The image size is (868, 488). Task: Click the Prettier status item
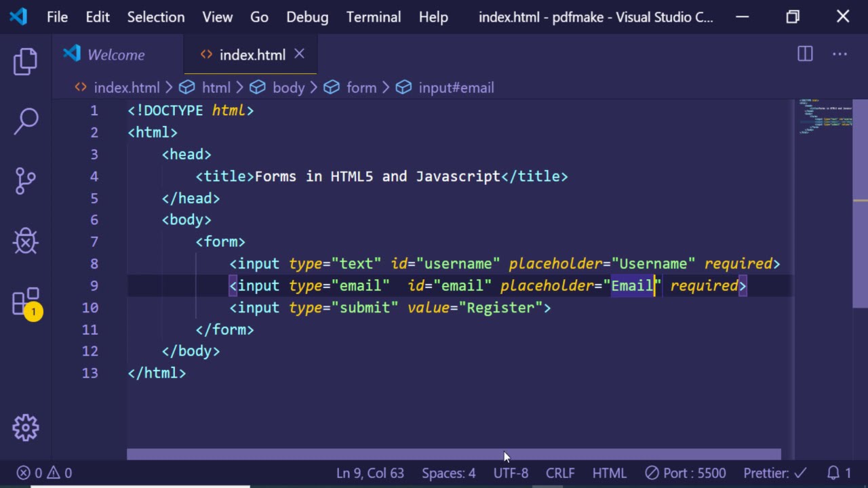(775, 473)
